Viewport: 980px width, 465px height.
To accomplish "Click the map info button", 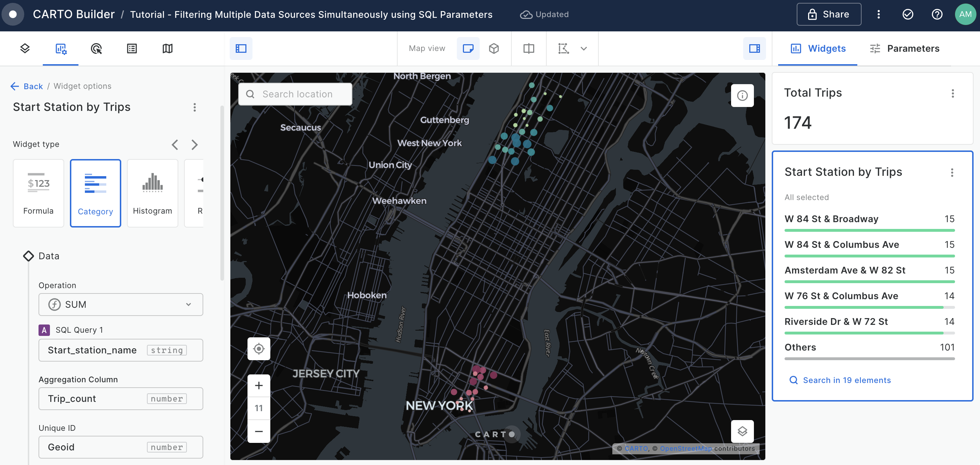I will [742, 95].
